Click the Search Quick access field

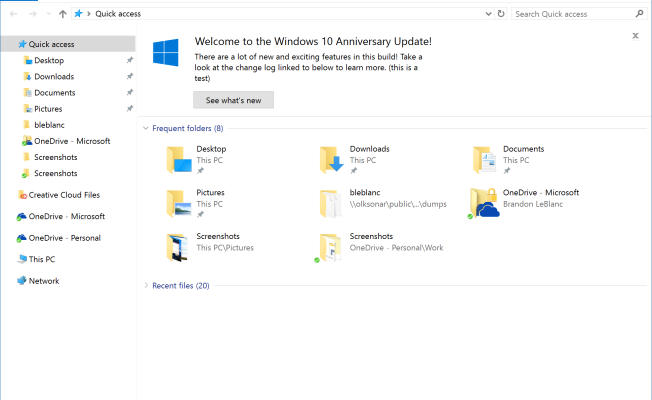(x=579, y=14)
